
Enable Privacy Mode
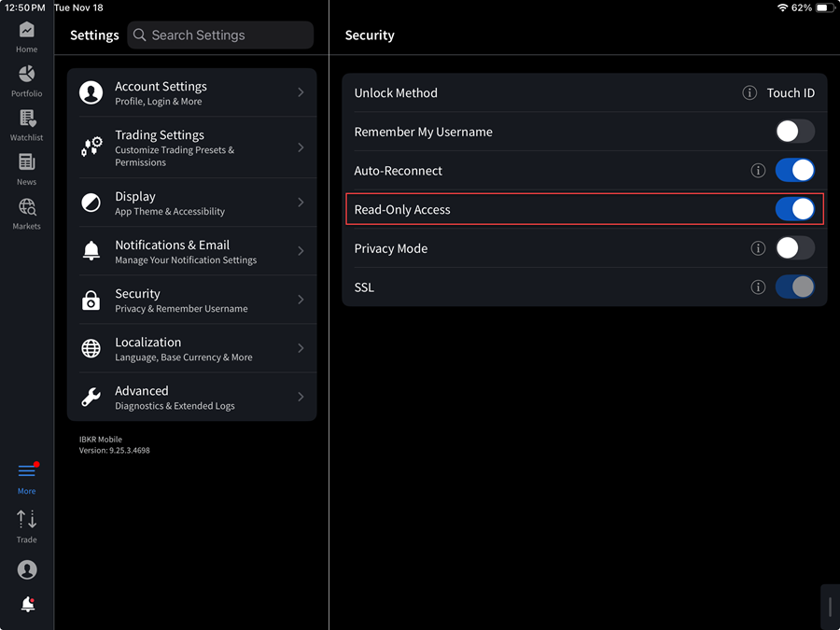[x=795, y=247]
